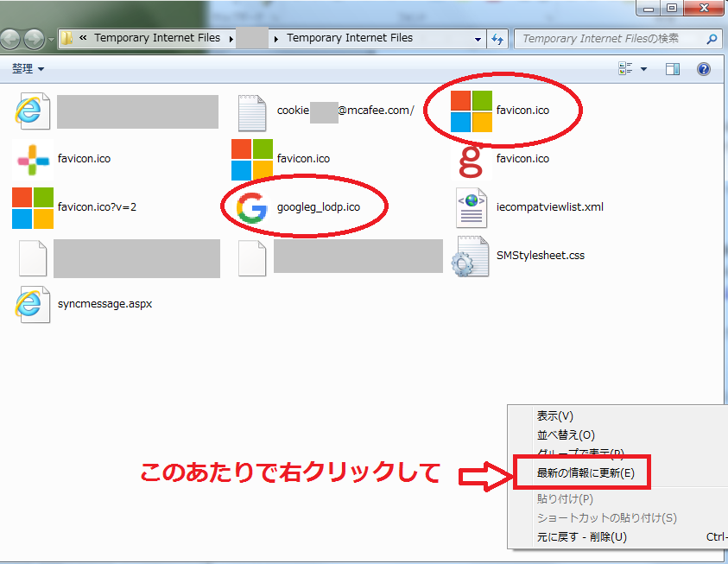The height and width of the screenshot is (564, 728).
Task: Toggle the preview pane icon
Action: [x=672, y=69]
